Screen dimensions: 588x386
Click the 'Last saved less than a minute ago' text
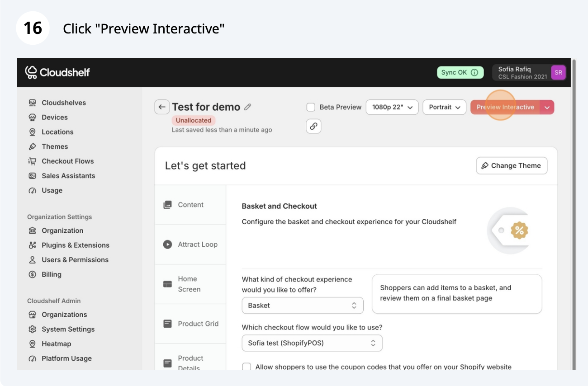222,130
